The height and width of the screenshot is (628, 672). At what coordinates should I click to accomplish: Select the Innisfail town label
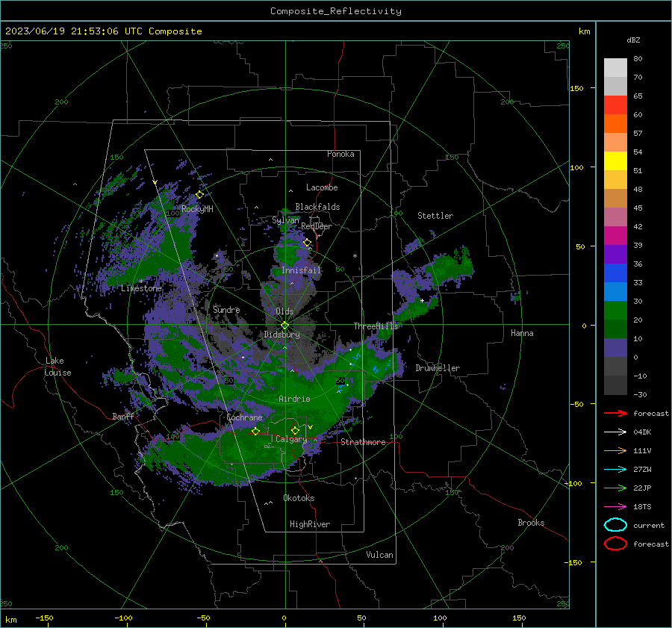[x=301, y=270]
